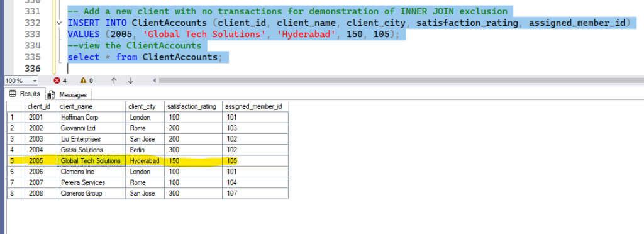The height and width of the screenshot is (234, 644).
Task: Click assigned_member_id cell 105
Action: [255, 160]
